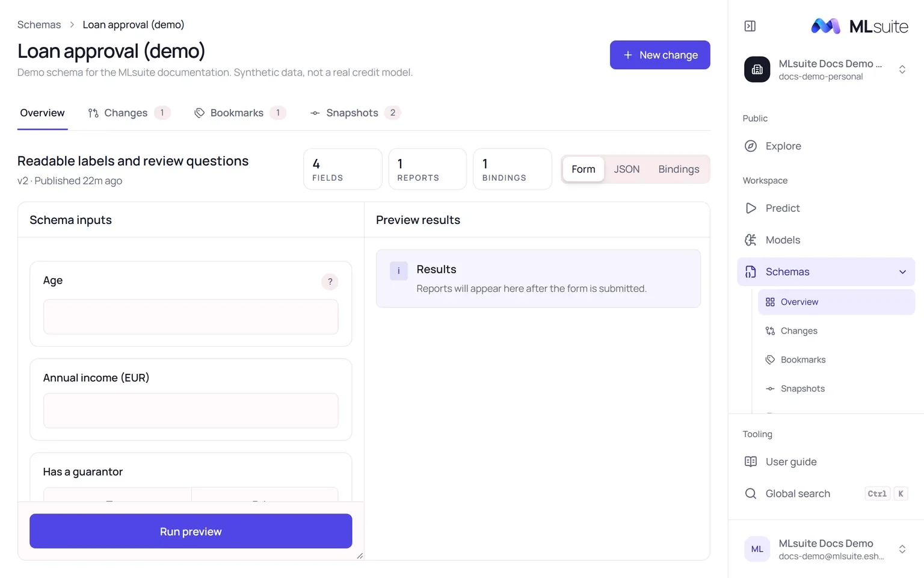Switch view to Bindings
924x578 pixels.
(x=679, y=169)
